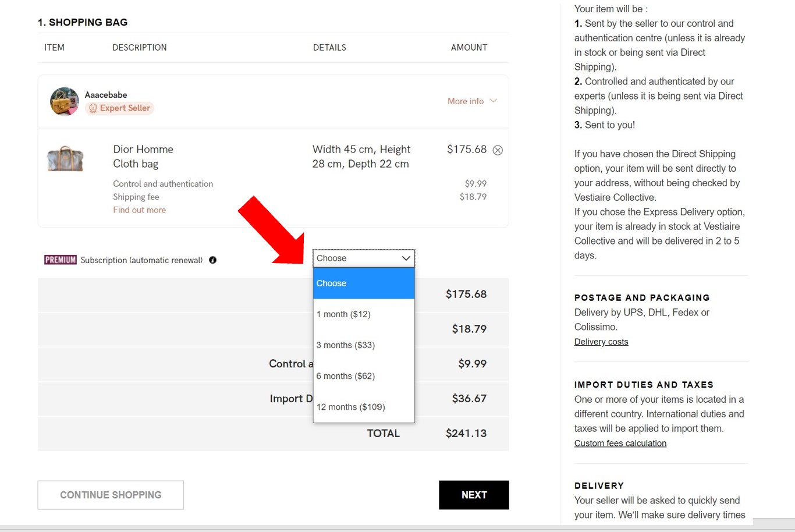Click the NEXT button
The width and height of the screenshot is (795, 532).
474,495
